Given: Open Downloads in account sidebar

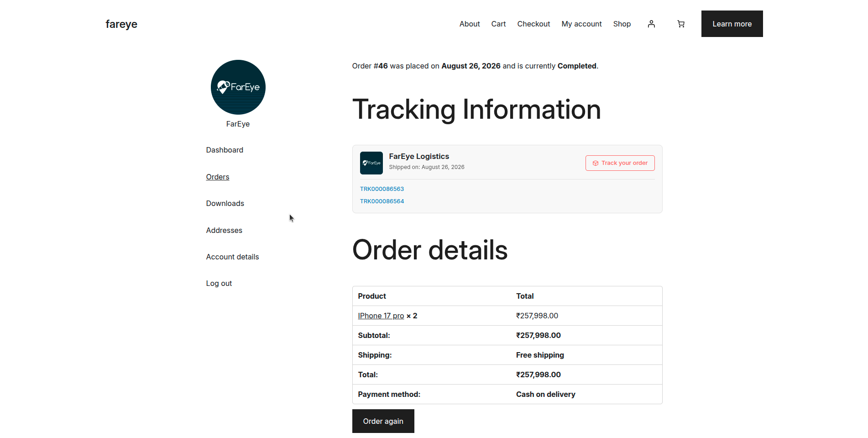Looking at the screenshot, I should 225,203.
